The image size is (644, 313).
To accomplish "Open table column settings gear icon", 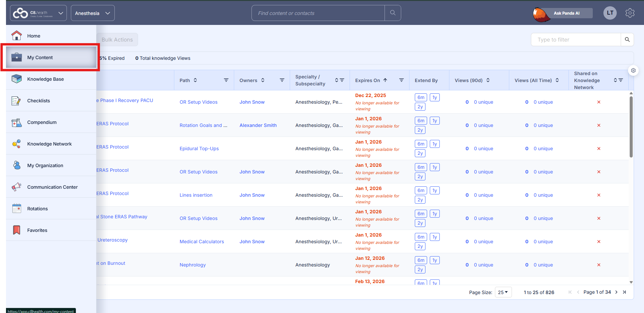I will (x=633, y=70).
